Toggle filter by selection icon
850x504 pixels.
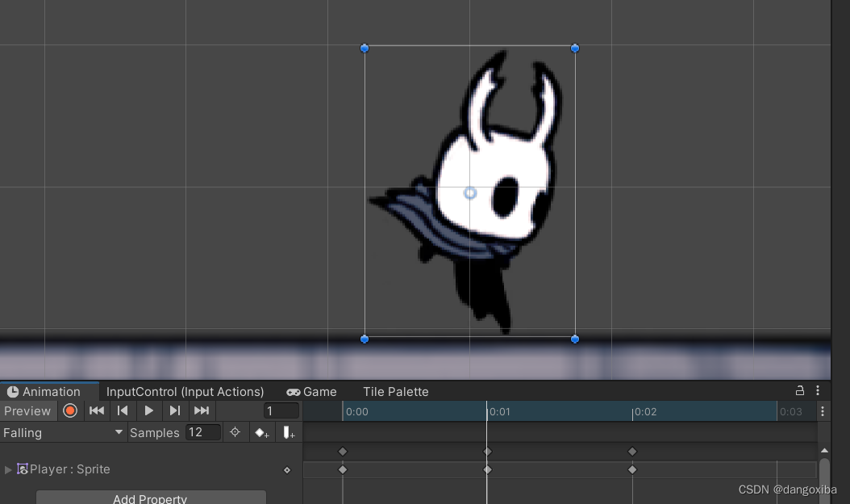coord(235,432)
